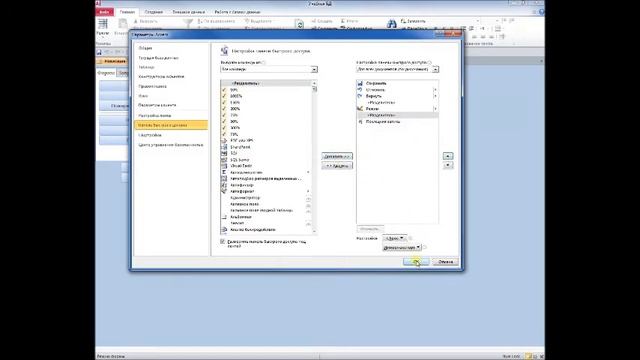The image size is (640, 360).
Task: Click the Режим view icon in the ribbon
Action: [102, 24]
